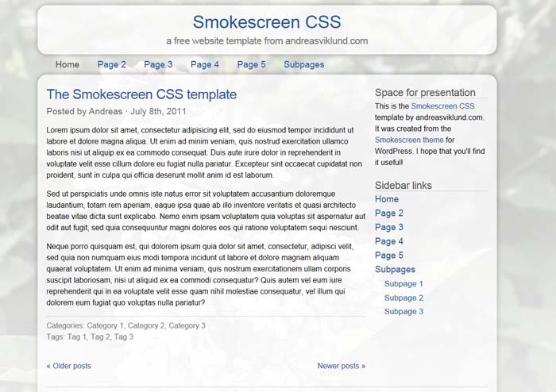
Task: Select Subpage 1 in the sidebar
Action: [403, 284]
